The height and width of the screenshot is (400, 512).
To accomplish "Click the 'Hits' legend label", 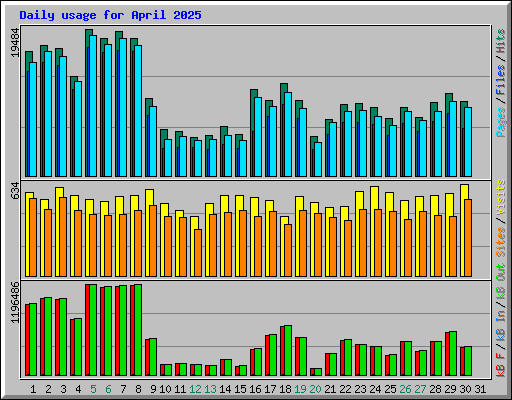I will pos(501,41).
